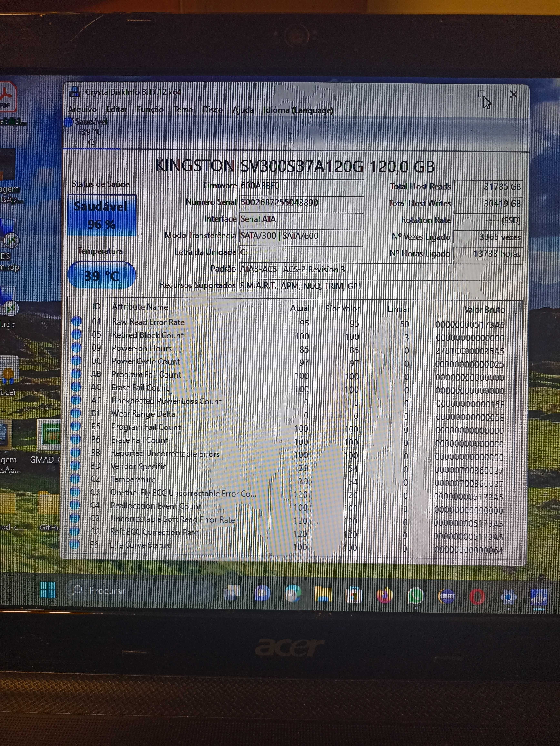Click the Nº Horas Ligado value 13733 horas
Image resolution: width=560 pixels, height=746 pixels.
pyautogui.click(x=488, y=254)
